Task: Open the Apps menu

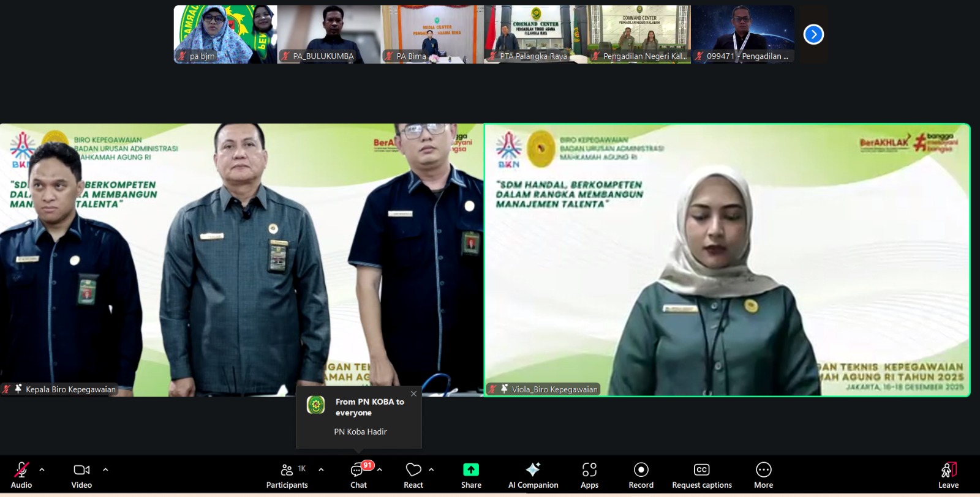Action: coord(589,470)
